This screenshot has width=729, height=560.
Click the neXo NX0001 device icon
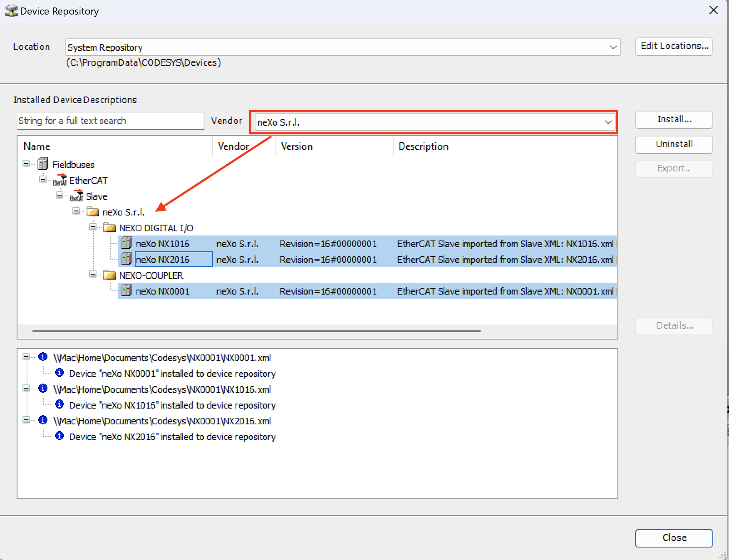tap(126, 290)
